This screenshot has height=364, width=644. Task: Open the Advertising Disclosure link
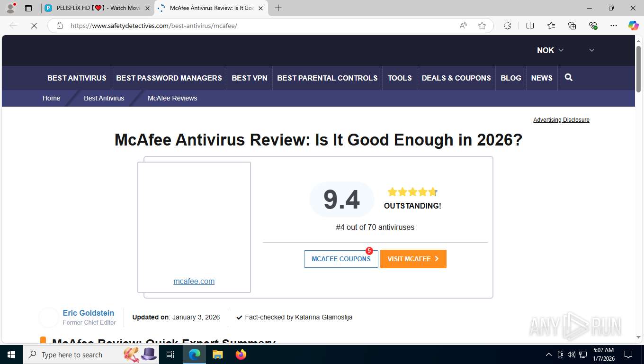[x=561, y=120]
